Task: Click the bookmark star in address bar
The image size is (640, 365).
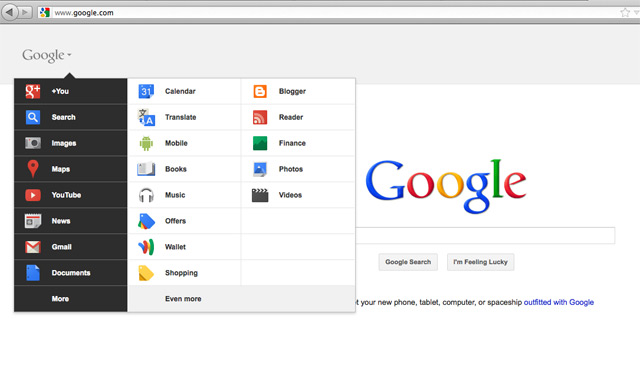Action: pyautogui.click(x=625, y=13)
